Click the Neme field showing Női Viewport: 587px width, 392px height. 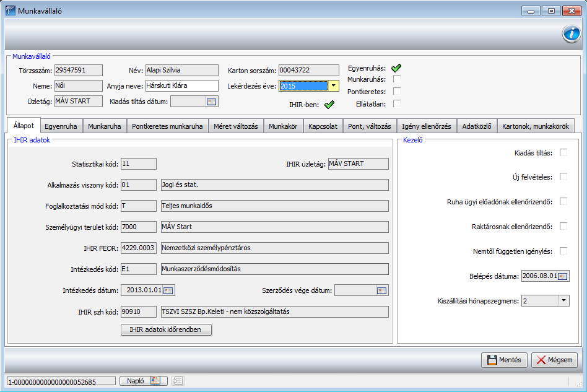tap(78, 85)
